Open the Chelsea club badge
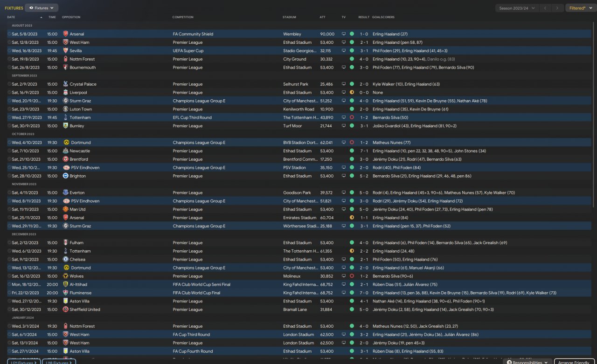The image size is (597, 364). [65, 260]
